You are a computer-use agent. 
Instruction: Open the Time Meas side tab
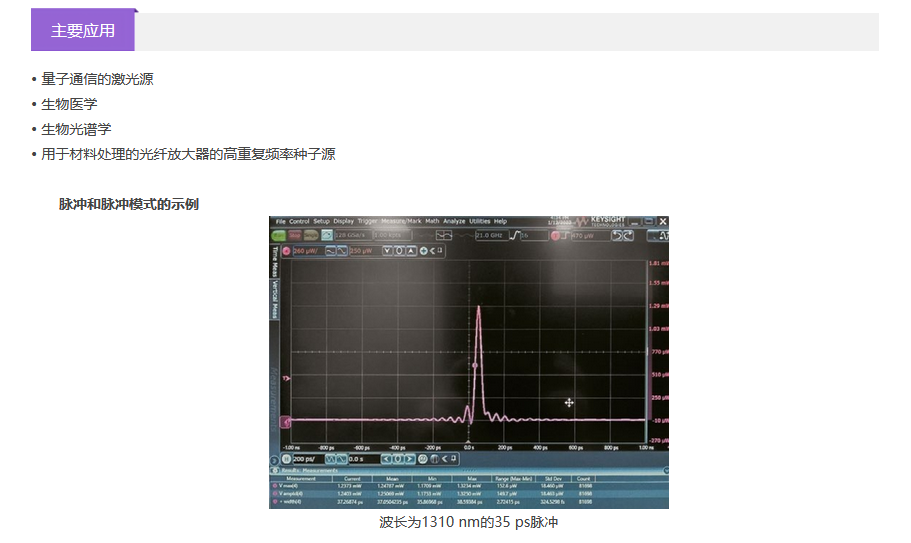click(274, 261)
